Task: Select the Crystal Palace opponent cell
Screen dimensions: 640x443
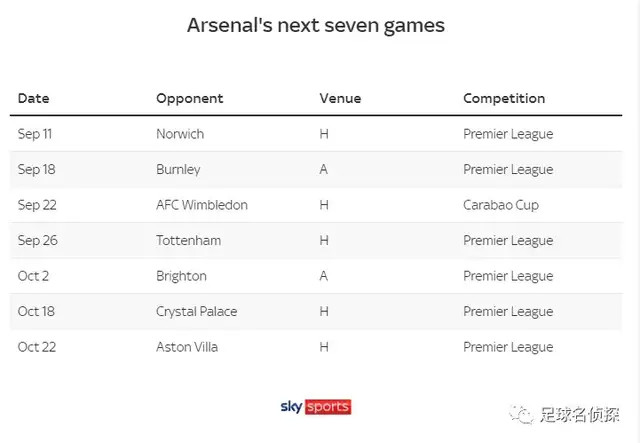Action: 197,312
